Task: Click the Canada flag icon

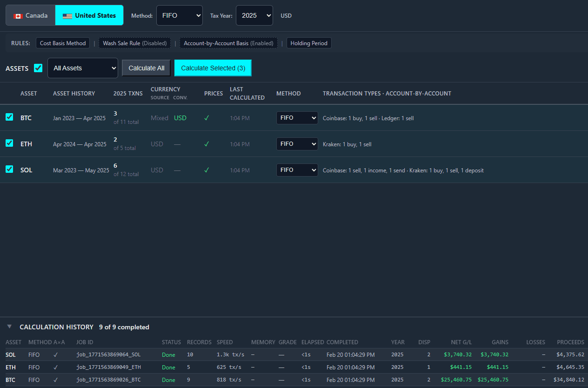Action: [18, 15]
